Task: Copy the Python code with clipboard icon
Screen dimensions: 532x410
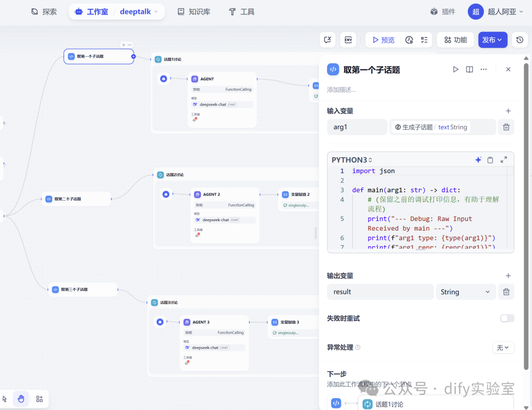Action: pyautogui.click(x=490, y=160)
